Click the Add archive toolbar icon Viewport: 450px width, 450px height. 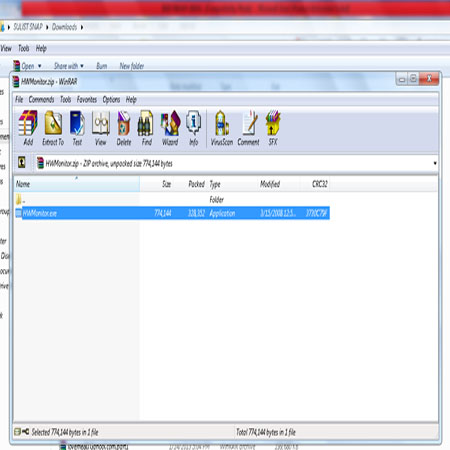28,128
